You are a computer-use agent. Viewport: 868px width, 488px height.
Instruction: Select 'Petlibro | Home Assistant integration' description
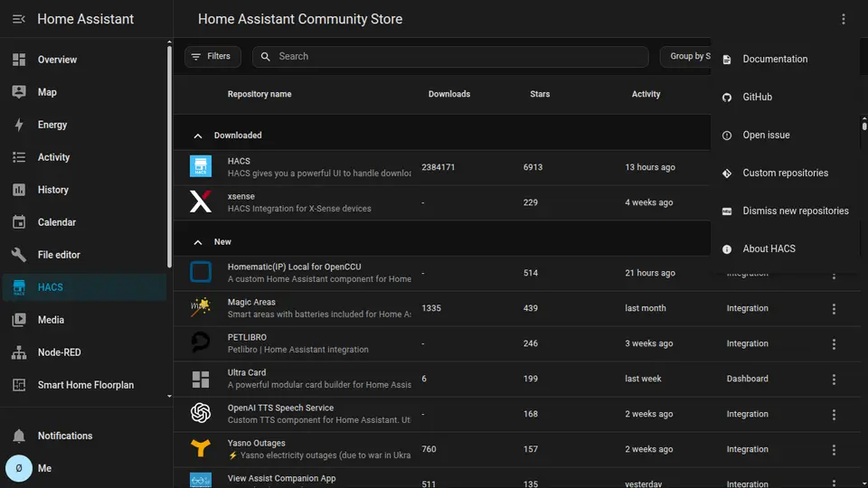pyautogui.click(x=297, y=350)
